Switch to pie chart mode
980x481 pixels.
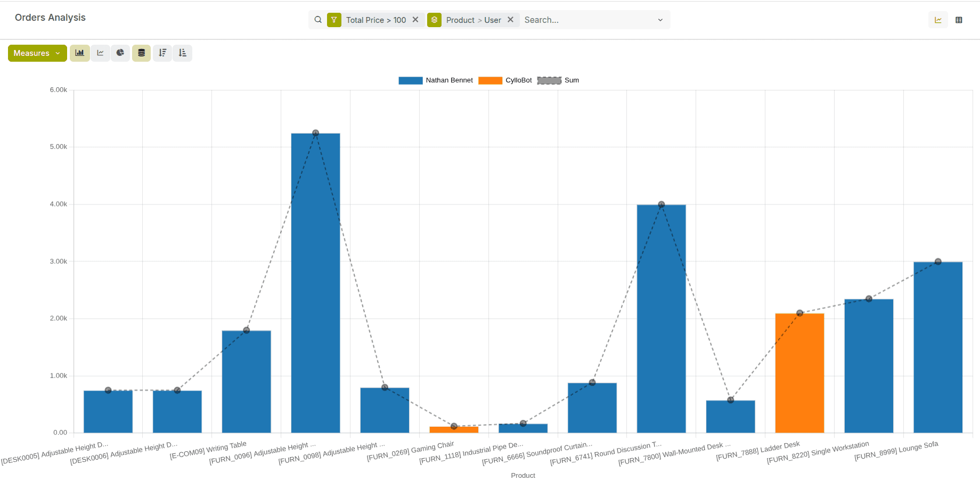(120, 53)
